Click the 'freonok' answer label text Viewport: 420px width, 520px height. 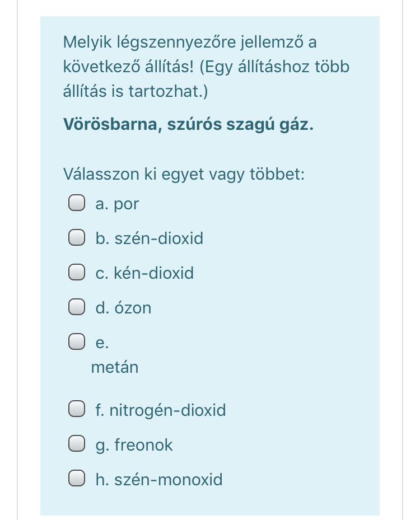(143, 445)
